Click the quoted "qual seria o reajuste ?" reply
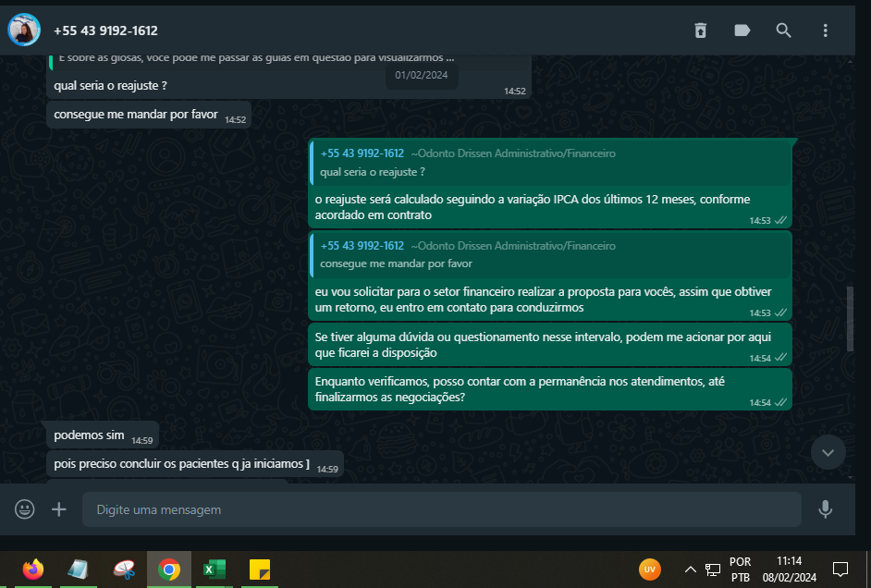Image resolution: width=871 pixels, height=588 pixels. (550, 163)
